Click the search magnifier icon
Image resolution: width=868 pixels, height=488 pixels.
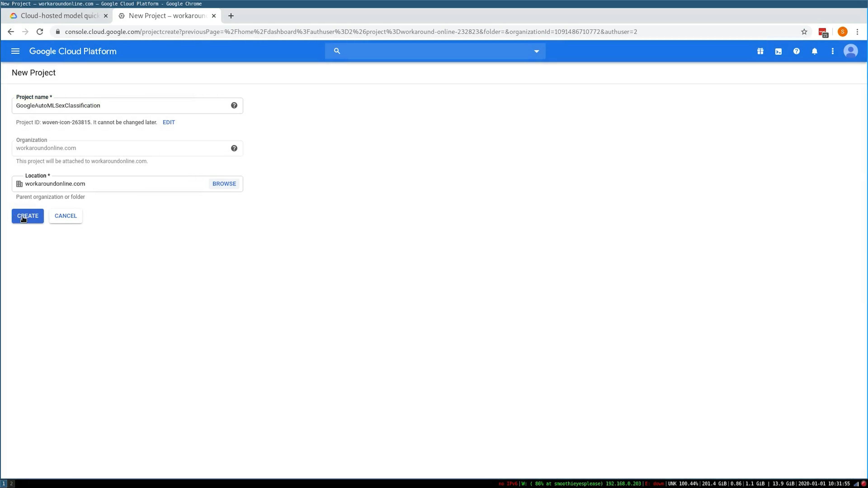click(x=337, y=51)
